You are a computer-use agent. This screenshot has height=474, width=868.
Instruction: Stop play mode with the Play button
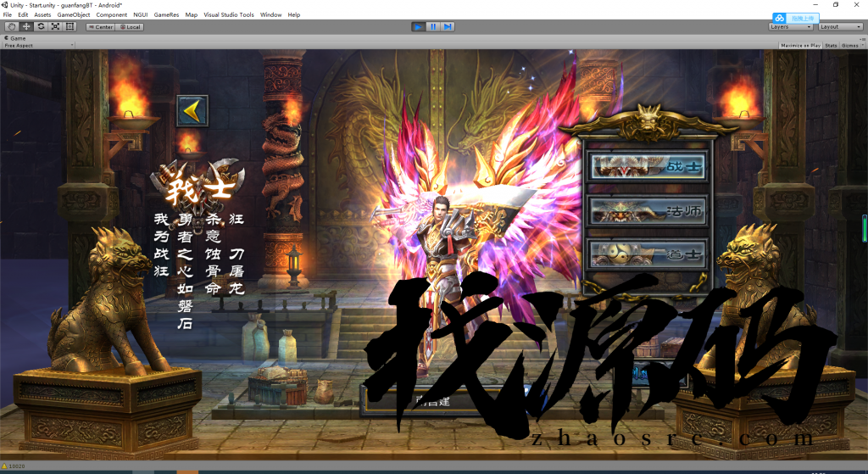(419, 26)
